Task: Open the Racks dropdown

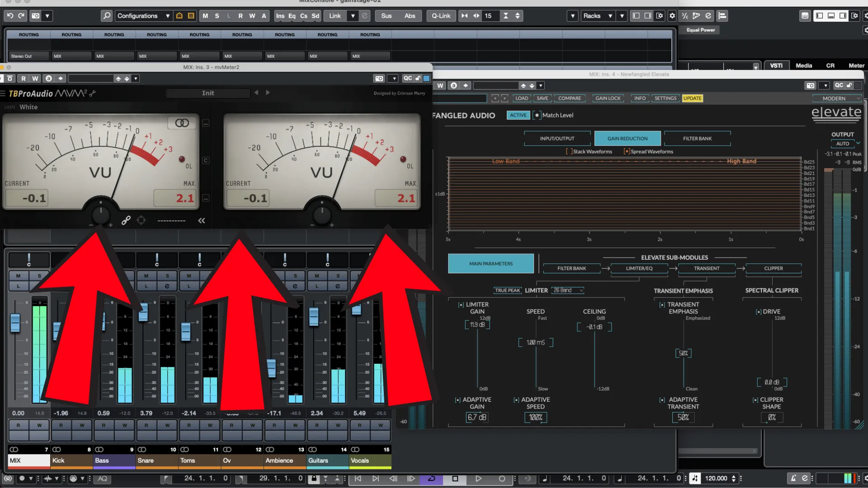Action: click(598, 16)
